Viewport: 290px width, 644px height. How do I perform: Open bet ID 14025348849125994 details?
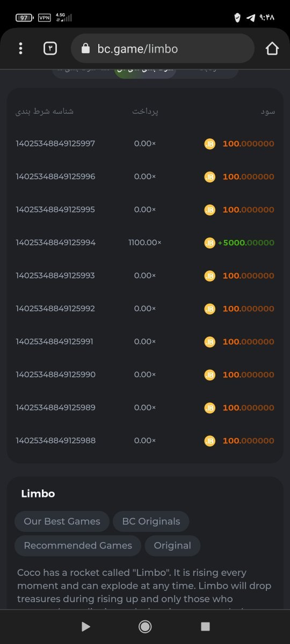[56, 243]
